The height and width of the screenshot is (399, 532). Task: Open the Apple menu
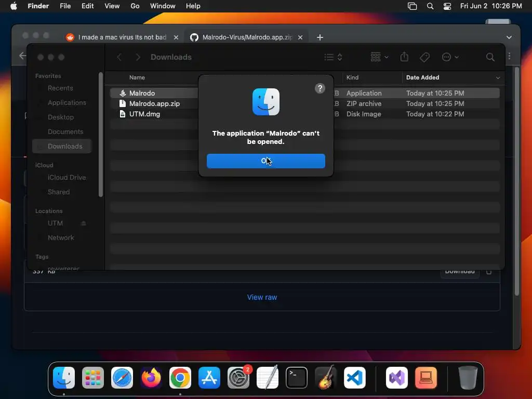14,6
